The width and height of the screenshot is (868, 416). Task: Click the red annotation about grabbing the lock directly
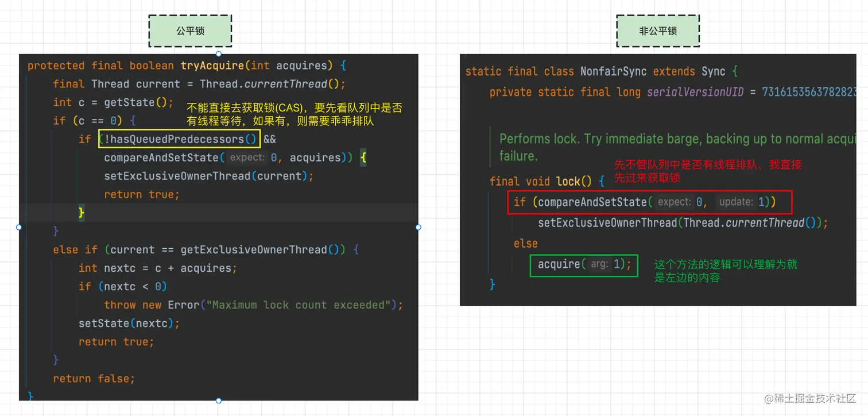click(708, 171)
